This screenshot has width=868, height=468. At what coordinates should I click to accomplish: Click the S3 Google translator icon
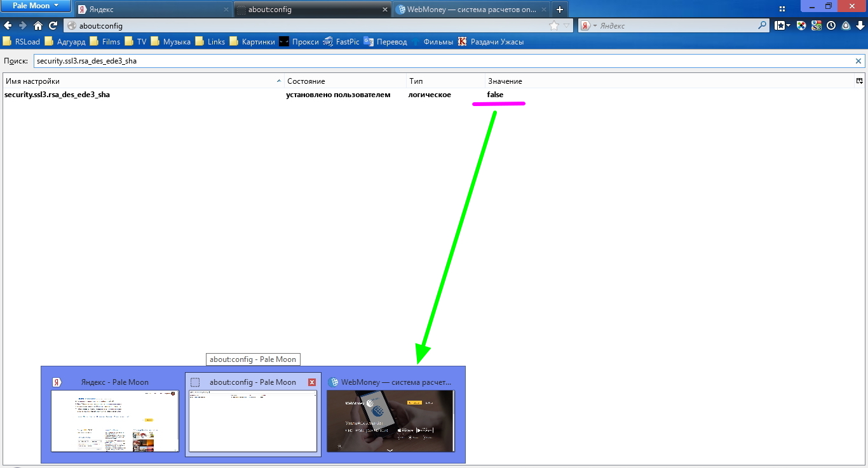[816, 26]
